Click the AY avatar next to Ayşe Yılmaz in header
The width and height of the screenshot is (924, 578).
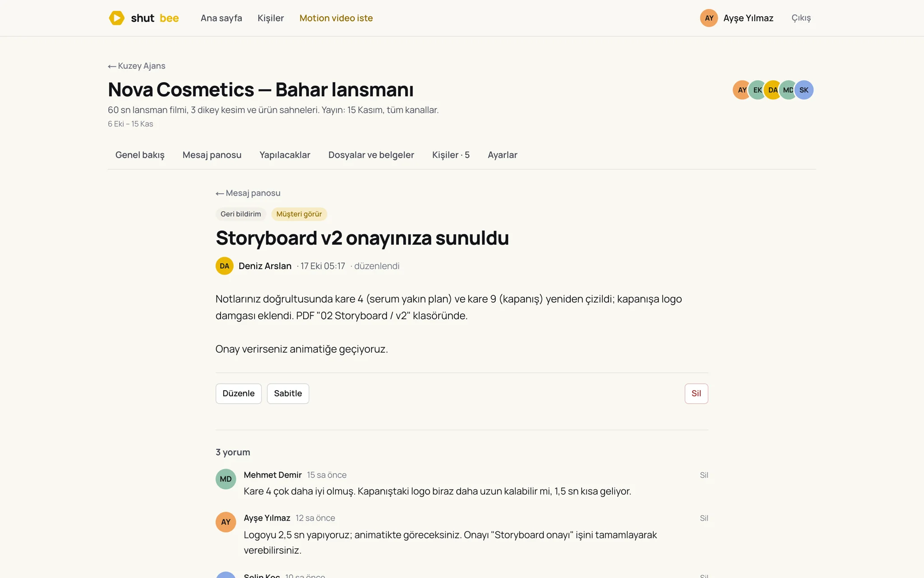[x=709, y=18]
